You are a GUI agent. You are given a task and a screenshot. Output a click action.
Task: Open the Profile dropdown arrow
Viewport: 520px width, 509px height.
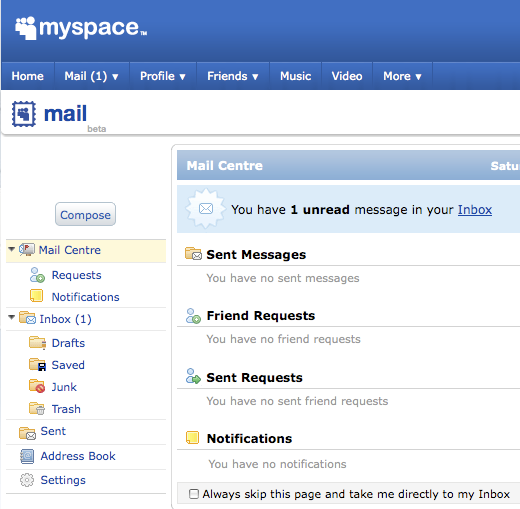coord(182,77)
